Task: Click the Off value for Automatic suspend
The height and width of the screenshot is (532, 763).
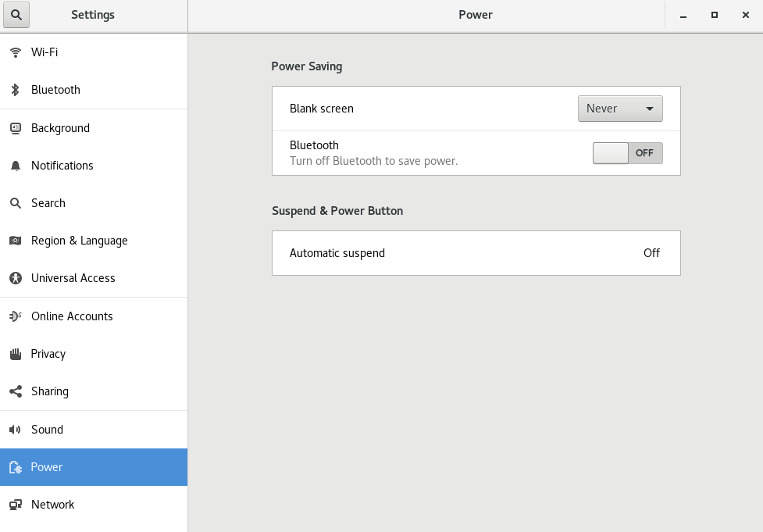Action: click(x=651, y=253)
